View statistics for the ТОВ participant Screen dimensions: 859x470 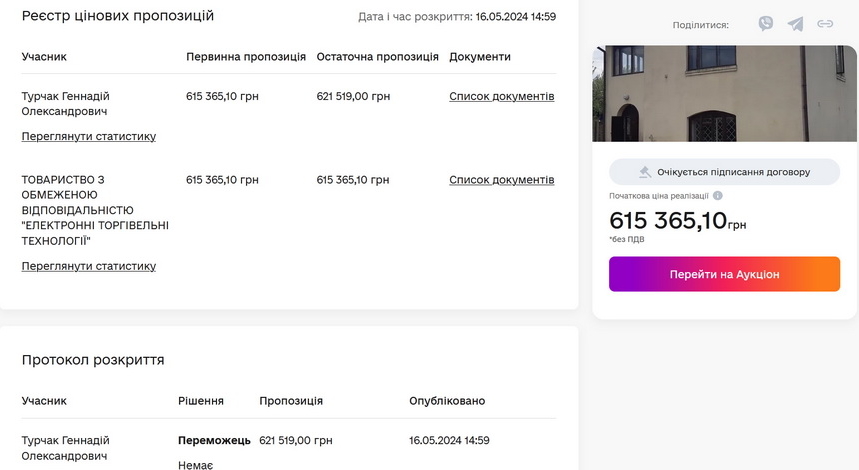click(89, 266)
